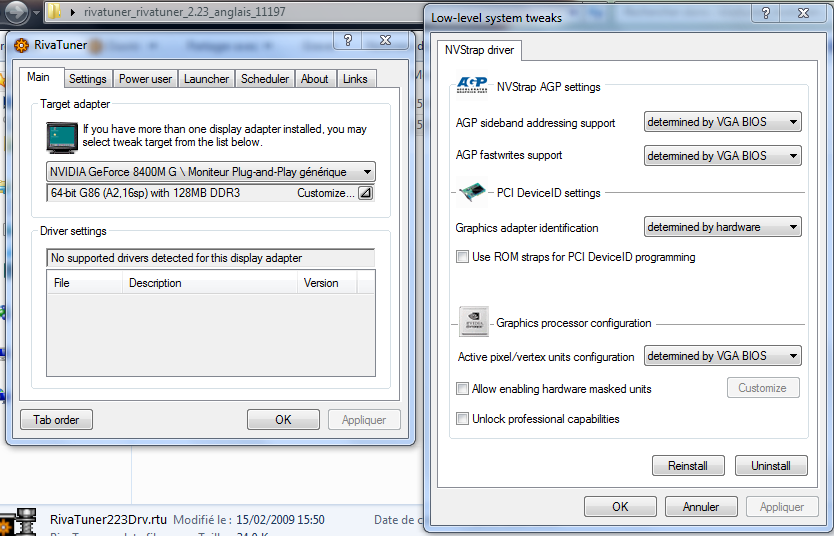This screenshot has width=834, height=536.
Task: Click the monitor icon under Target adapter
Action: [62, 136]
